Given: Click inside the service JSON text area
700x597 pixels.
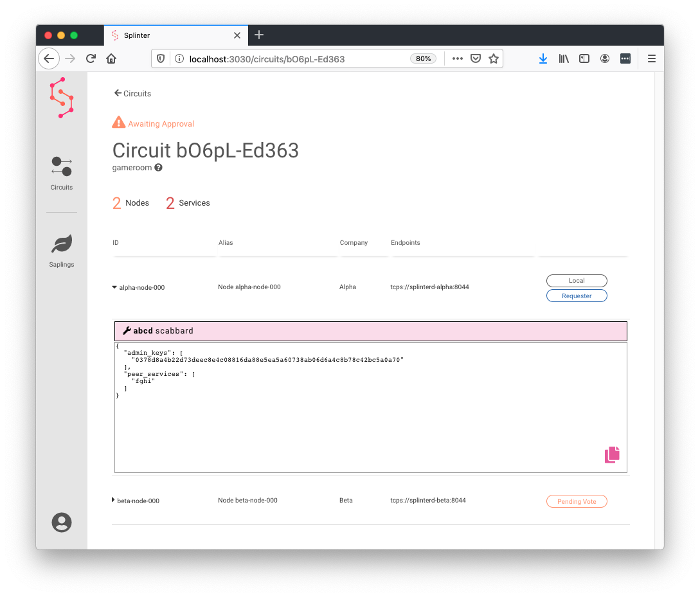Looking at the screenshot, I should coord(370,407).
